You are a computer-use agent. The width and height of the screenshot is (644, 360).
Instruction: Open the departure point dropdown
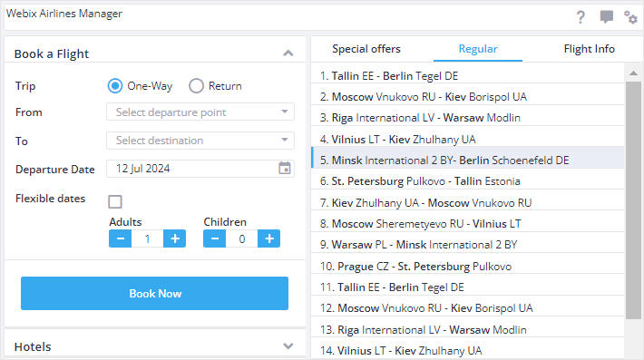click(x=200, y=112)
